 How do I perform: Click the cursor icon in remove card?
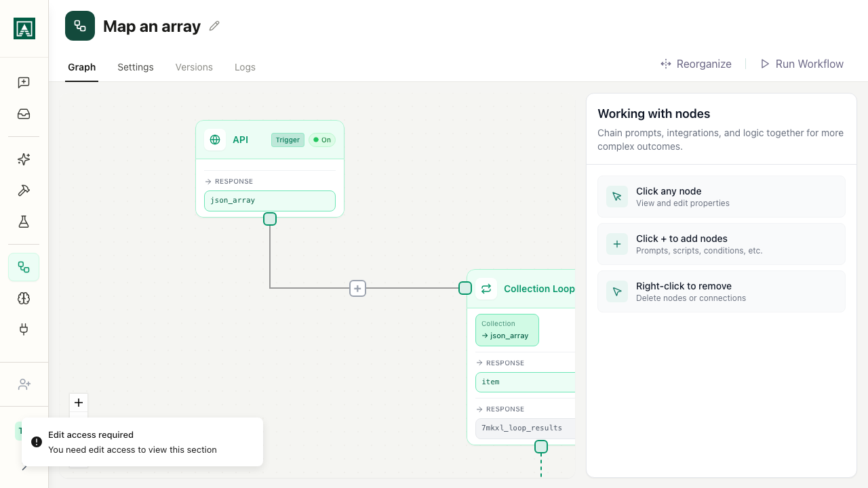pyautogui.click(x=617, y=291)
